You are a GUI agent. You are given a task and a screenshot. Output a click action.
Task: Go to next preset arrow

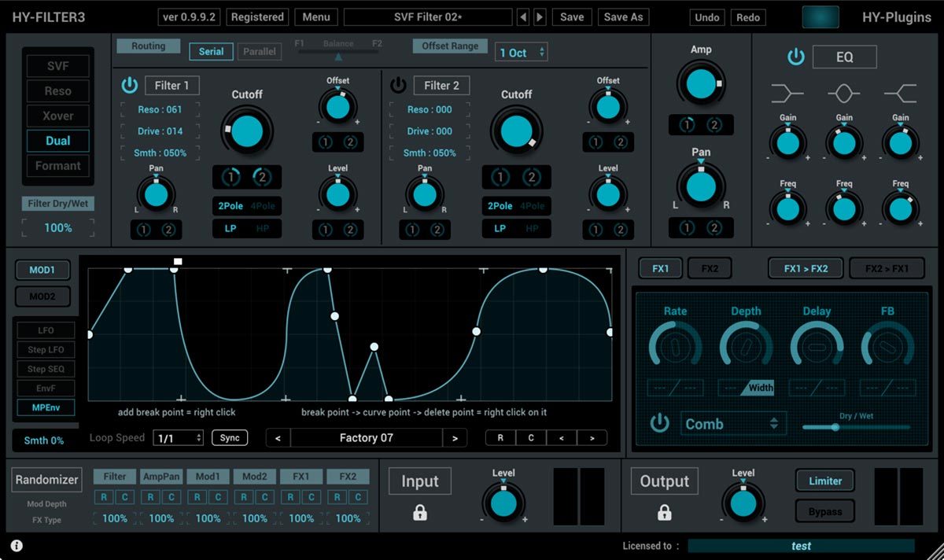[539, 17]
